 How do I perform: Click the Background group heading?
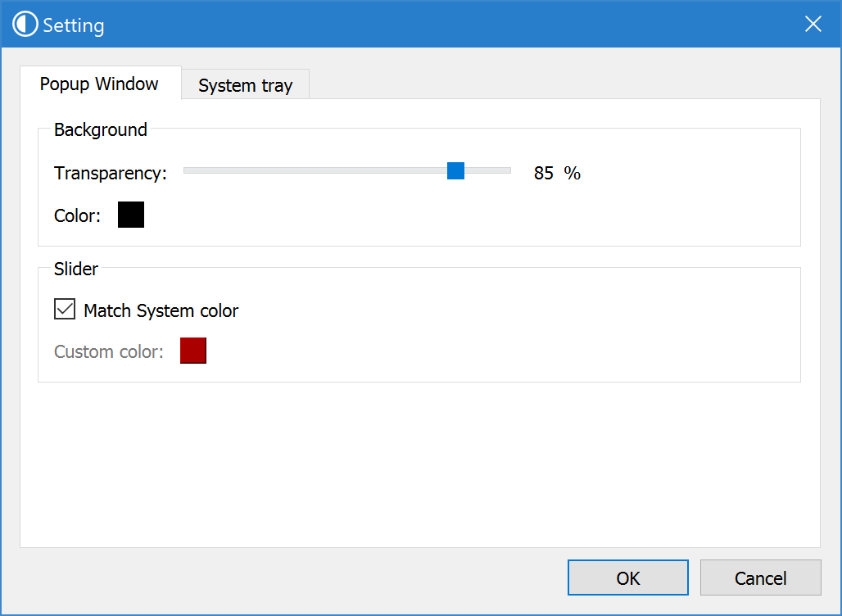click(101, 129)
